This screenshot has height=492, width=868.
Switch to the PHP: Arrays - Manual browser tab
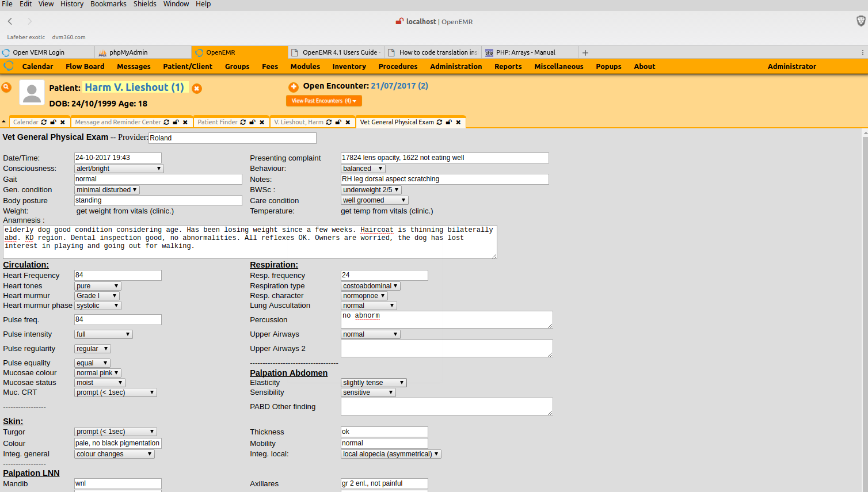coord(530,52)
